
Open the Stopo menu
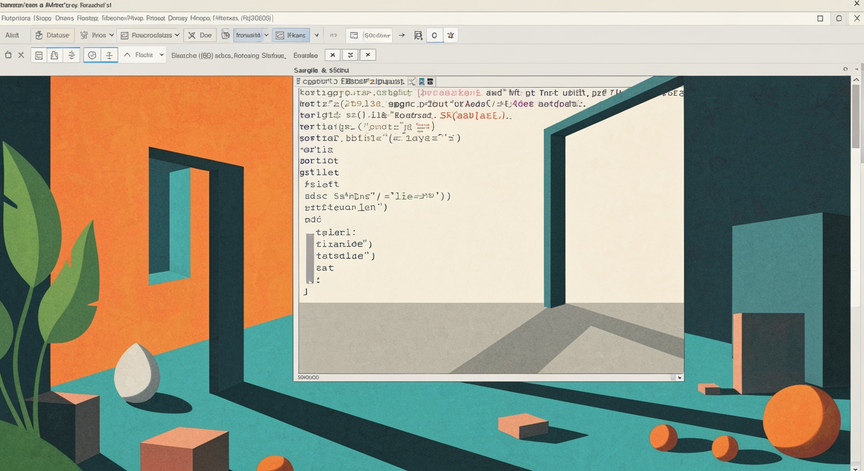pyautogui.click(x=42, y=18)
